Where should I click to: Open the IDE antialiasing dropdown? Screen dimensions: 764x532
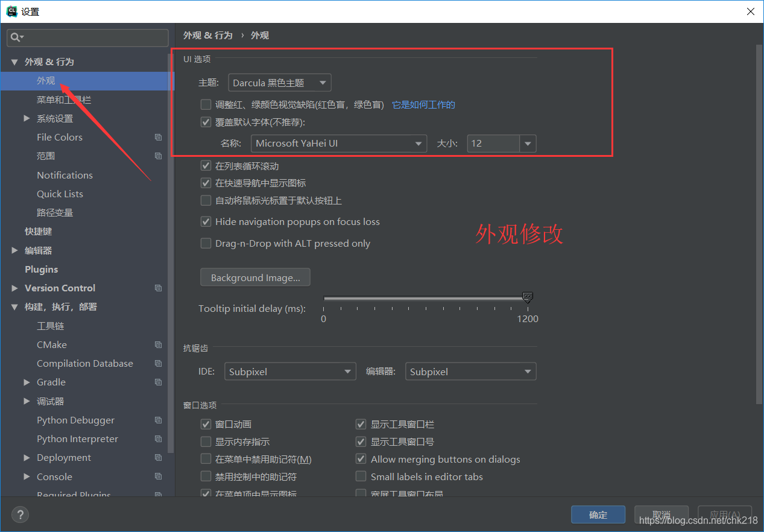tap(290, 372)
